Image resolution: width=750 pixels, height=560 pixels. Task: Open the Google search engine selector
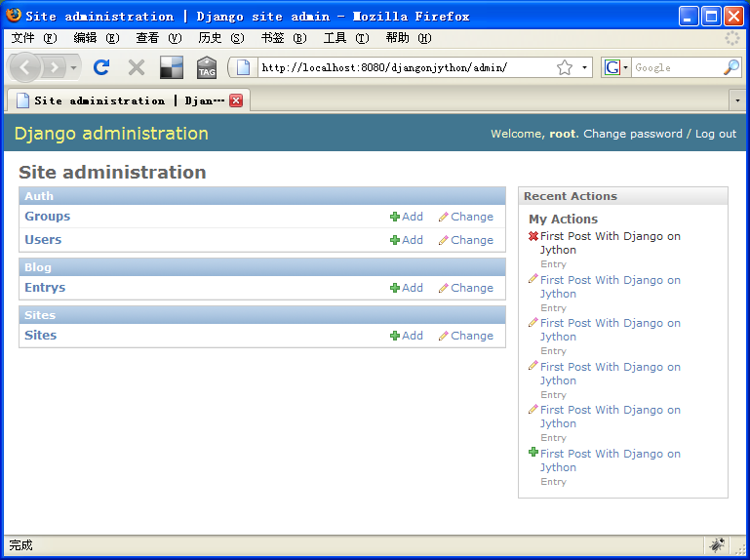point(616,67)
